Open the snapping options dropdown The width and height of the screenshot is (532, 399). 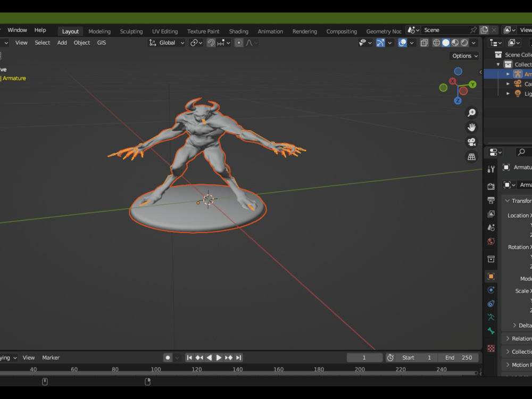pos(224,43)
